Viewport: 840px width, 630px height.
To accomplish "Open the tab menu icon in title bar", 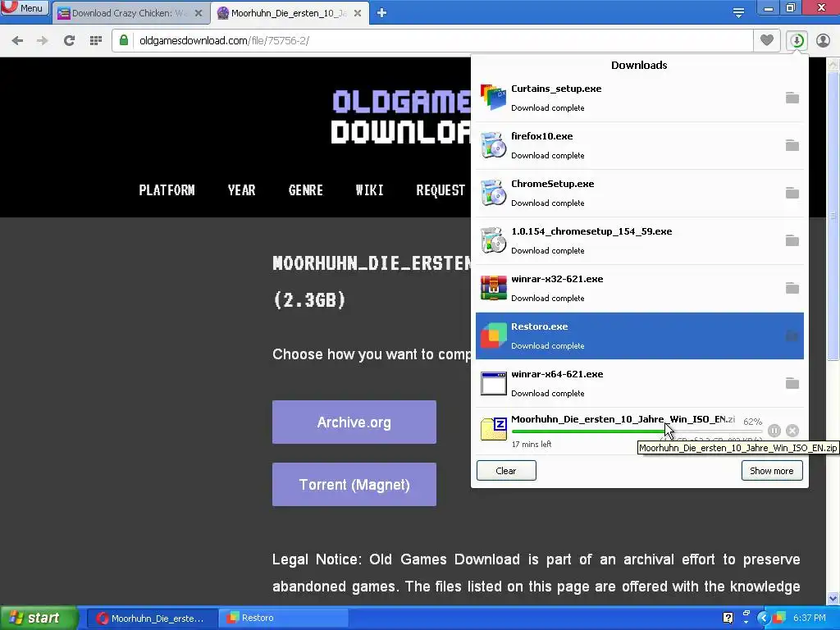I will 738,13.
